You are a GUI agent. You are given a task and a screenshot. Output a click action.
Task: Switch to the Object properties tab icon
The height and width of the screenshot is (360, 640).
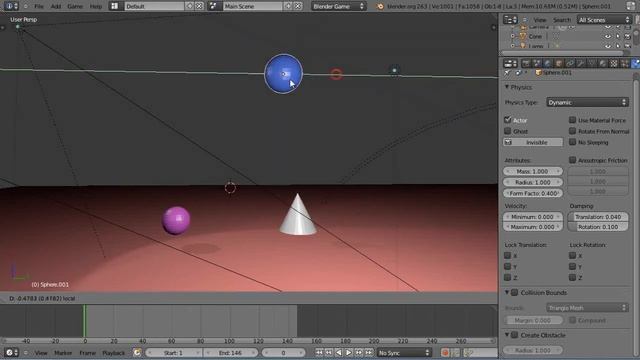point(559,63)
